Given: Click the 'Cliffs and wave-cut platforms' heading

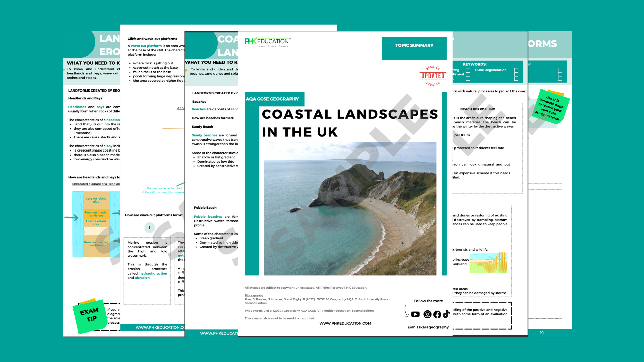Looking at the screenshot, I should tap(152, 39).
